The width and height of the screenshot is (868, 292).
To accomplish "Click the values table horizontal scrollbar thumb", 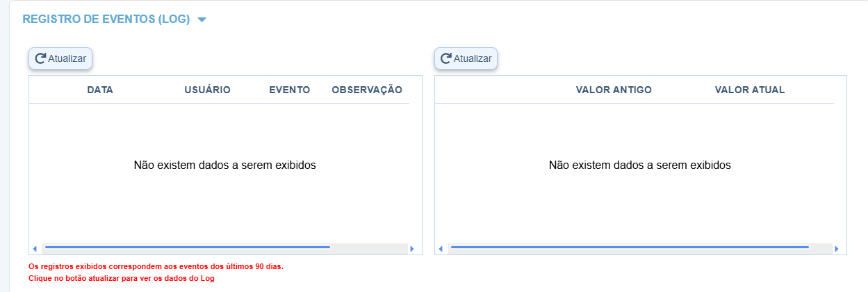I will coord(629,248).
